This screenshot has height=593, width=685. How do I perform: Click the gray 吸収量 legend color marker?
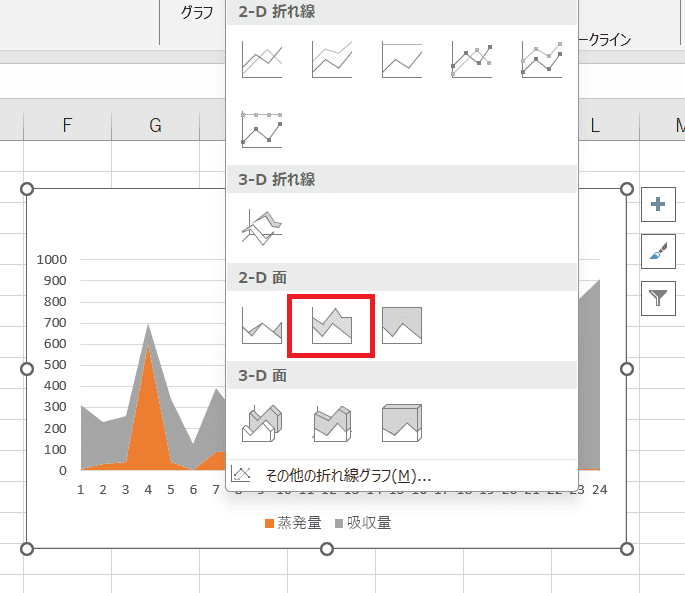coord(339,524)
